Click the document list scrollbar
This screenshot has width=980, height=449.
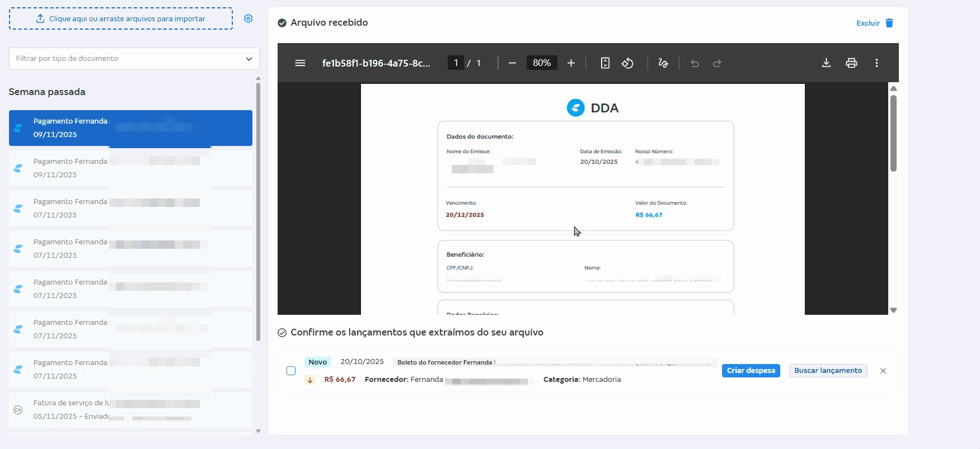(x=258, y=212)
